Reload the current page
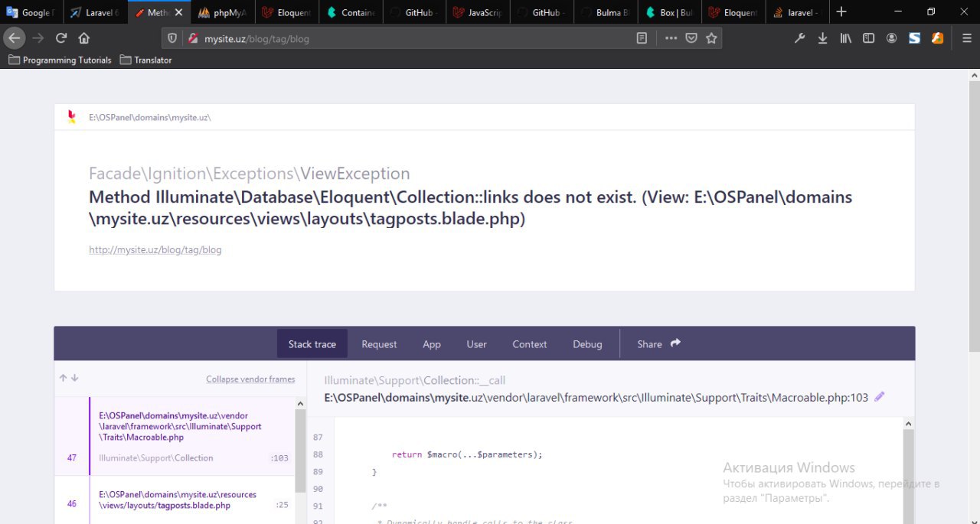 coord(61,38)
